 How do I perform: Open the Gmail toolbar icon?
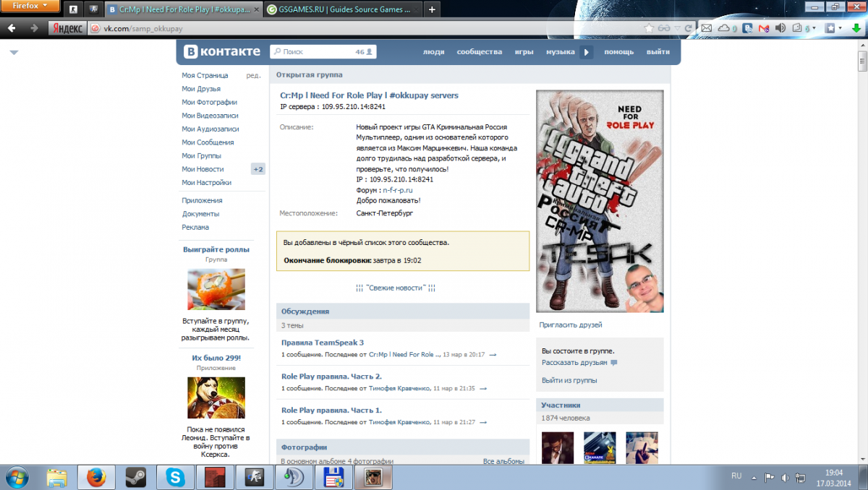pyautogui.click(x=764, y=28)
